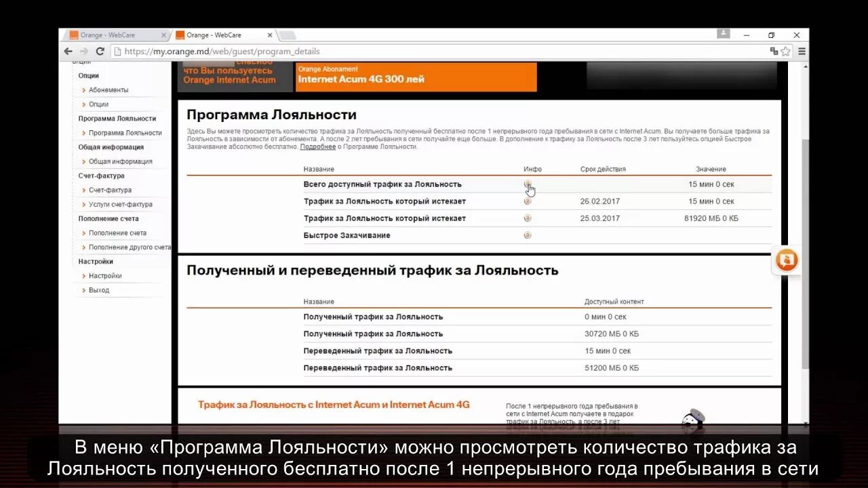Bookmark the page with the star icon
This screenshot has width=868, height=488.
[785, 52]
